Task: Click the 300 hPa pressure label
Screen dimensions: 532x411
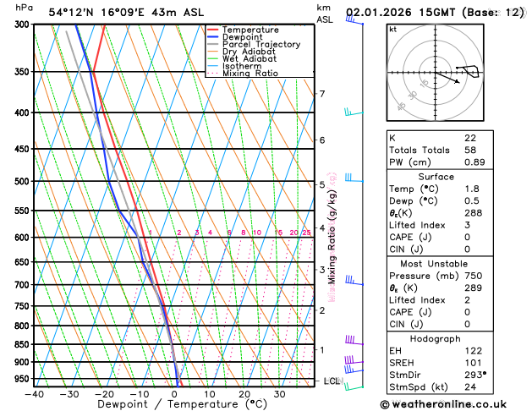Action: tap(24, 25)
